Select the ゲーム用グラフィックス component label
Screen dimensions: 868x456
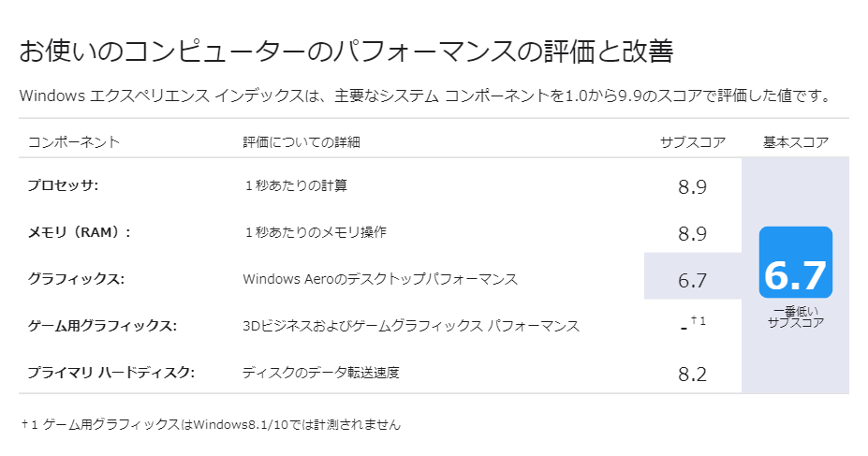pos(102,326)
